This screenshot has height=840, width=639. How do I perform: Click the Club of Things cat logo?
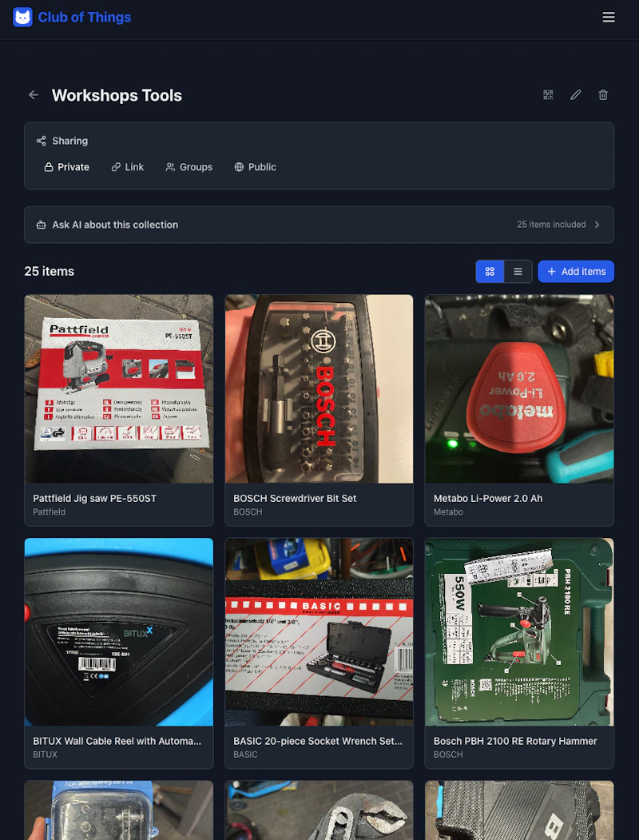(x=22, y=17)
